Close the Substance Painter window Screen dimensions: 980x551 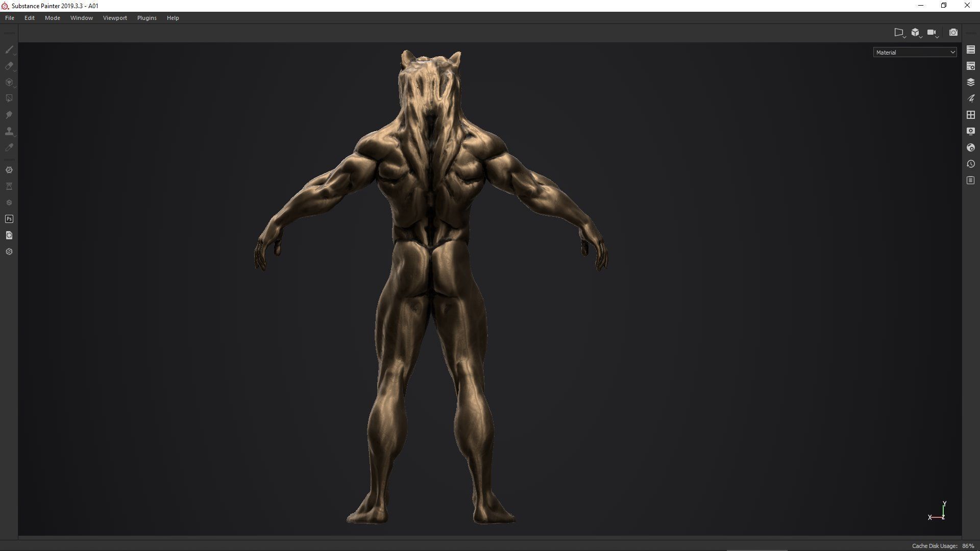coord(967,6)
